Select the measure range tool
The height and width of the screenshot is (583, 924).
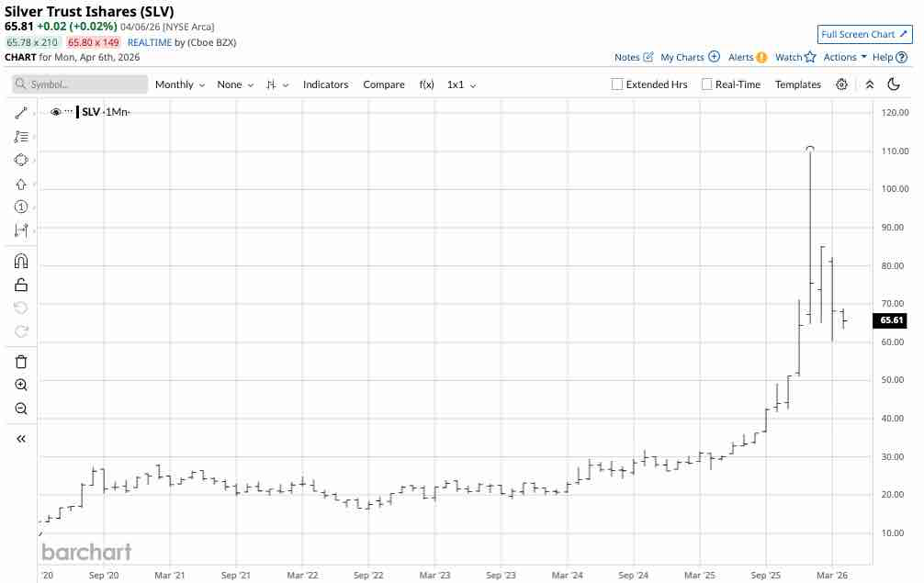coord(21,230)
